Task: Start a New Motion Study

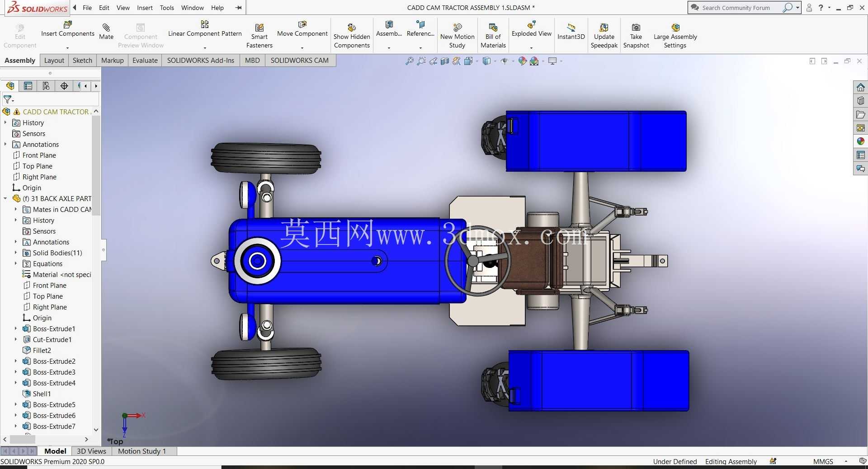Action: [x=457, y=36]
